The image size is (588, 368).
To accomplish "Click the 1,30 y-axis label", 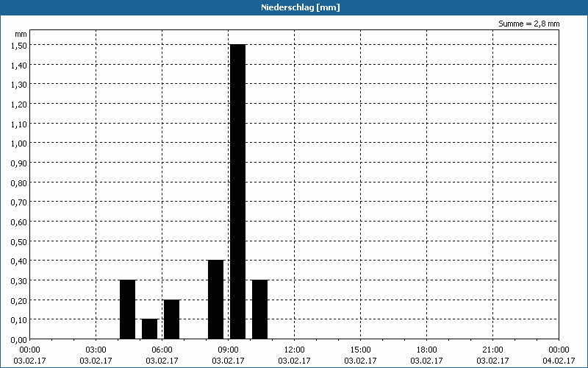I will [19, 85].
